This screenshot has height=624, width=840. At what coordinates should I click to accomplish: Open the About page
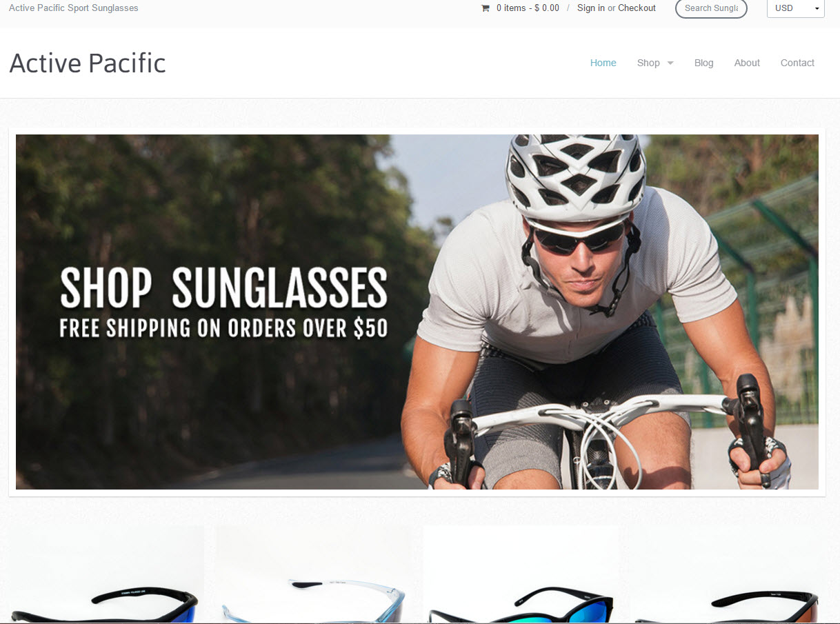coord(747,63)
